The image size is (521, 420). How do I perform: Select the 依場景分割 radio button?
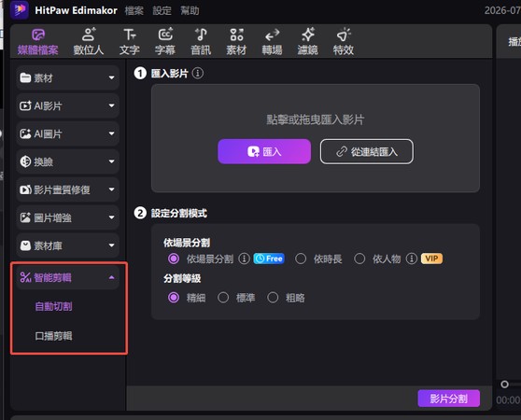point(174,259)
